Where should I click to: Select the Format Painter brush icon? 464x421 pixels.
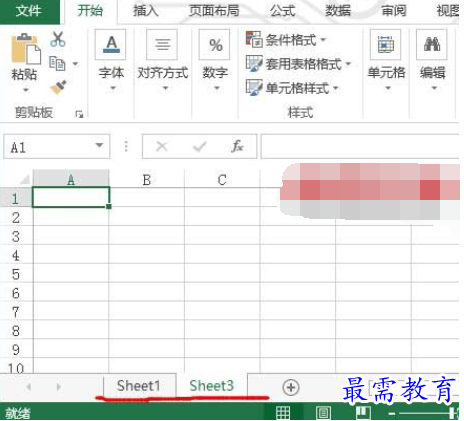click(x=58, y=87)
